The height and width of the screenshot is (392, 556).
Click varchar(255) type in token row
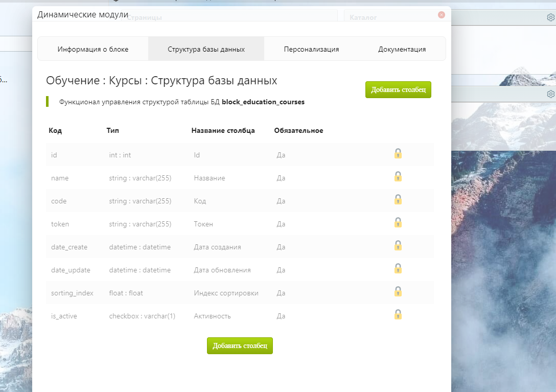pyautogui.click(x=140, y=224)
